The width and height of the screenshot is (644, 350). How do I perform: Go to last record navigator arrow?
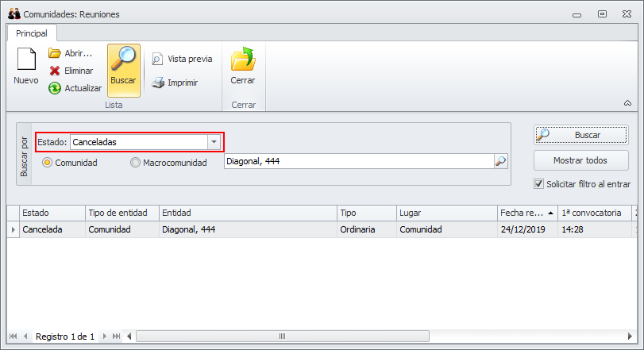[116, 337]
